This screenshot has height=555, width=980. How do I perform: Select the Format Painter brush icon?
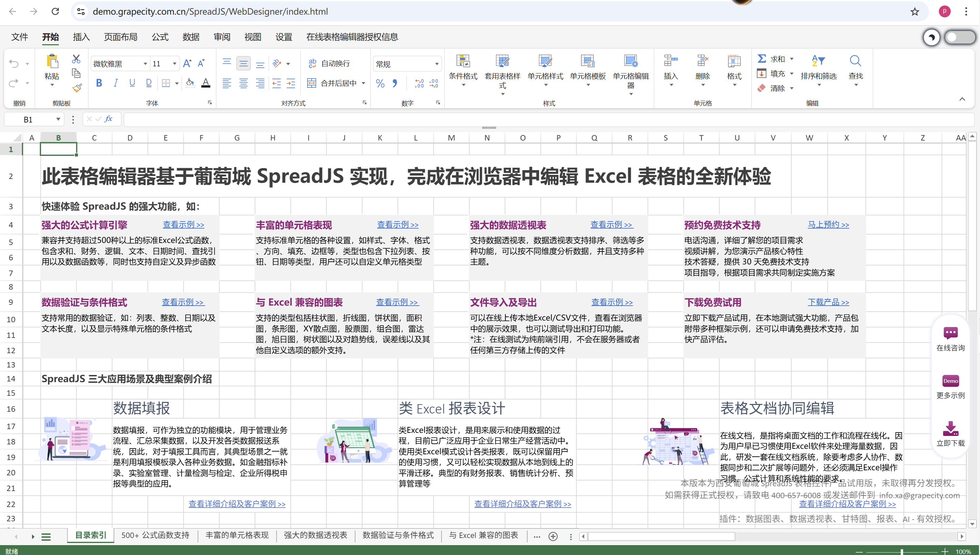(77, 88)
